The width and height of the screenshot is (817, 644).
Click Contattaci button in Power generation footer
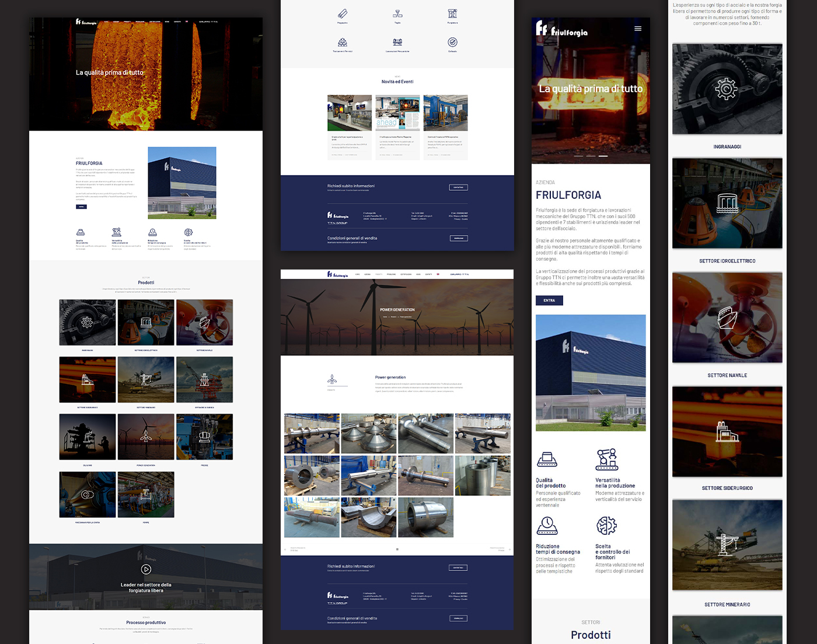[x=458, y=568]
